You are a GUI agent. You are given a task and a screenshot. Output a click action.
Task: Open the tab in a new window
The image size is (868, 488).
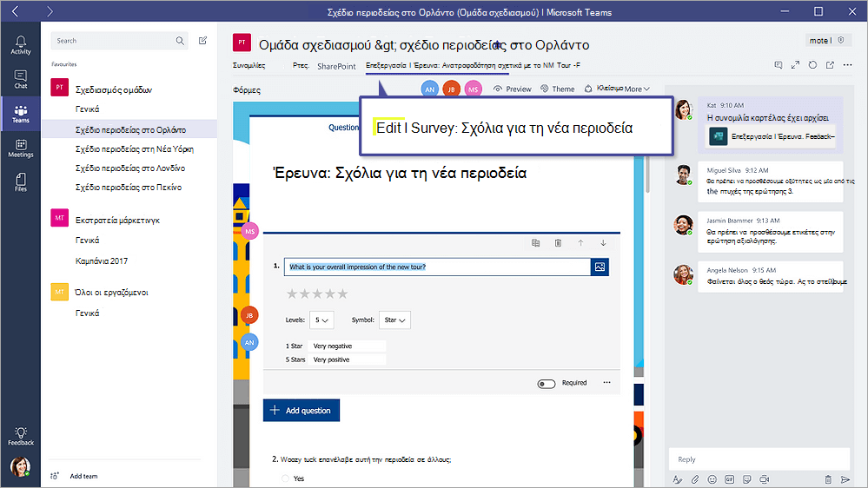click(830, 65)
